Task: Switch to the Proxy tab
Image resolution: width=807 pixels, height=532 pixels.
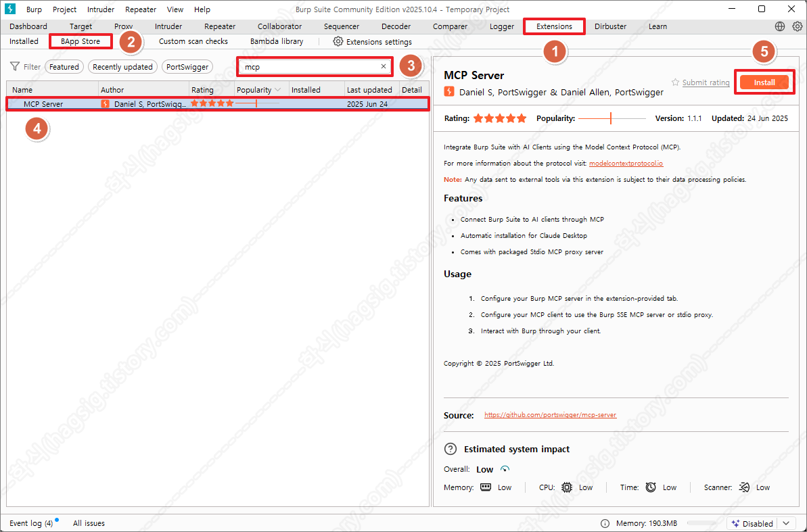Action: pyautogui.click(x=124, y=26)
